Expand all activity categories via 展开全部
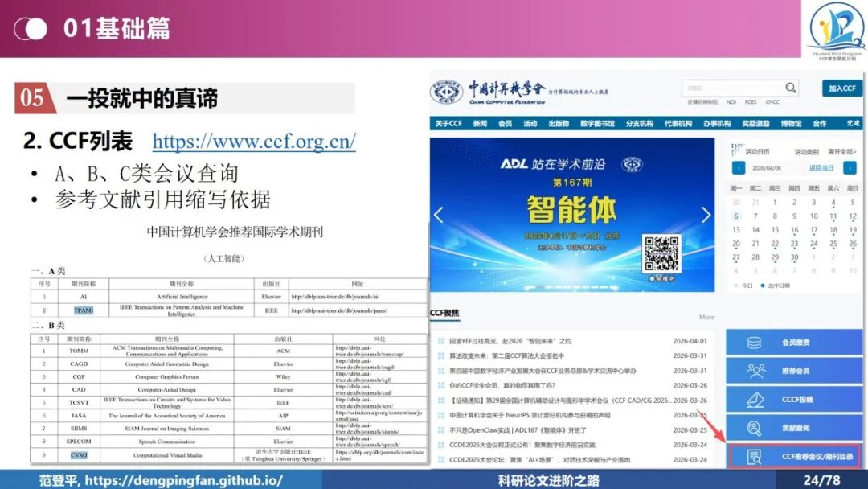Screen dimensions: 868x489 pos(841,152)
